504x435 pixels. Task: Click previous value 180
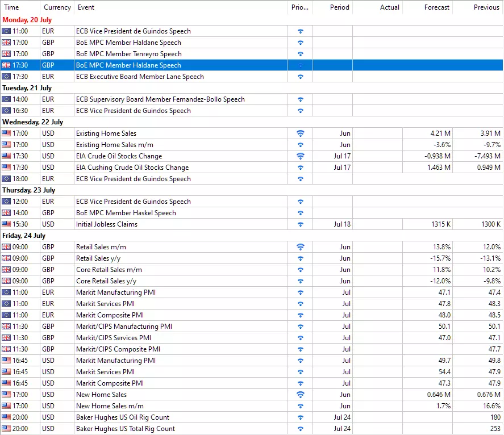click(495, 417)
